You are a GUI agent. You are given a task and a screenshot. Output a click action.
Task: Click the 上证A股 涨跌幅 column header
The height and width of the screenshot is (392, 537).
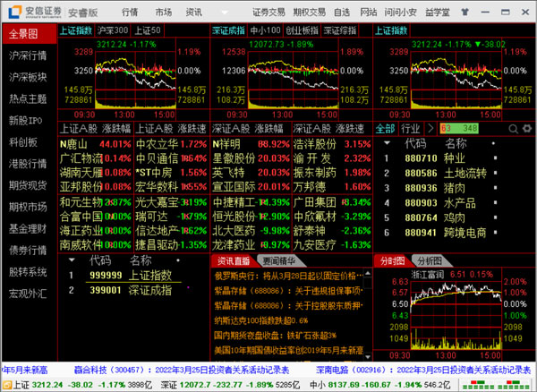coord(96,129)
